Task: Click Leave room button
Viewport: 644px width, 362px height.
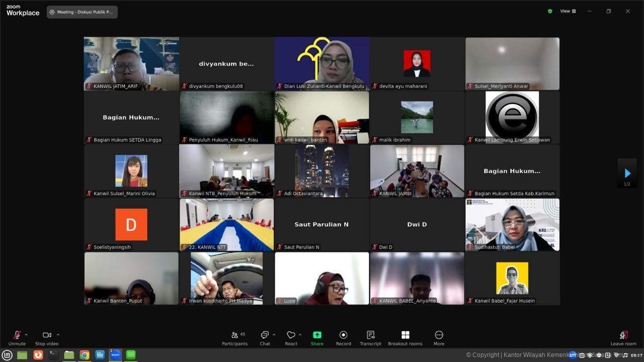Action: (623, 338)
